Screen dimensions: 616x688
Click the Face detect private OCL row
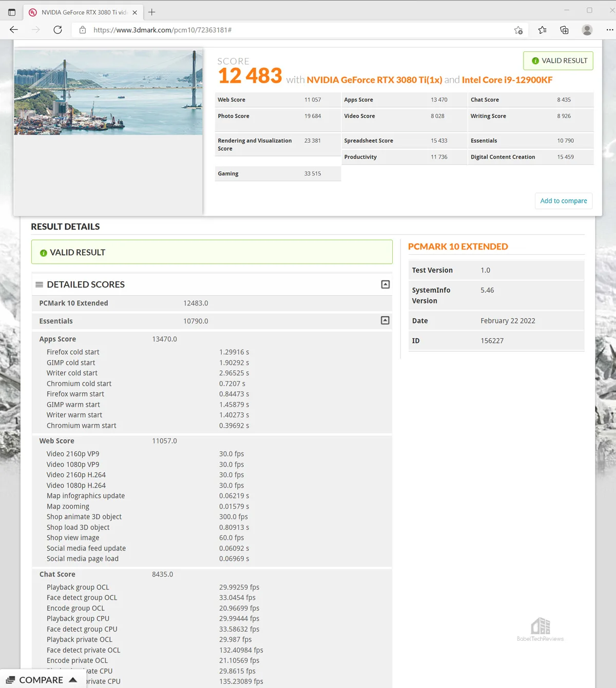[212, 650]
